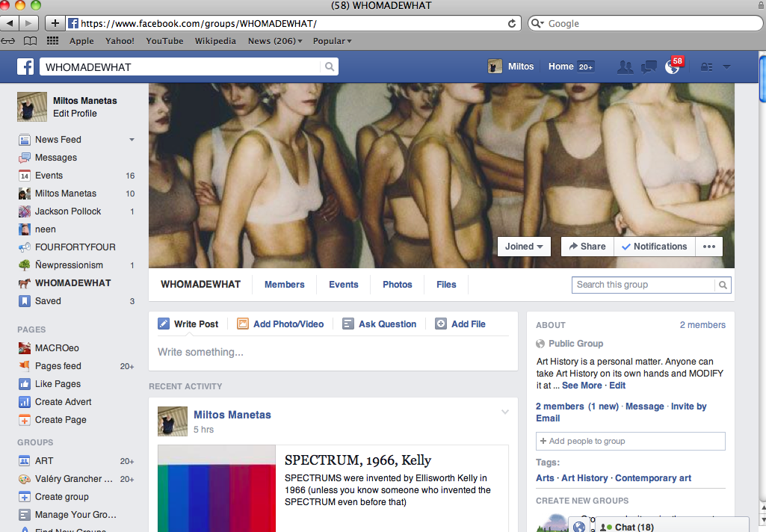Click the Add File icon
The image size is (766, 532).
pos(441,324)
